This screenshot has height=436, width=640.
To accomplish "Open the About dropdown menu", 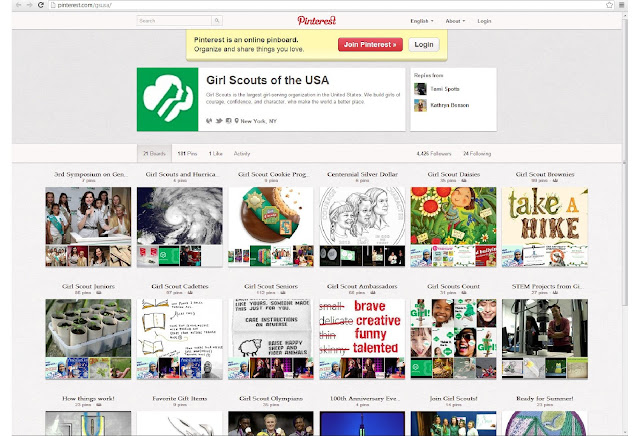I will [455, 21].
